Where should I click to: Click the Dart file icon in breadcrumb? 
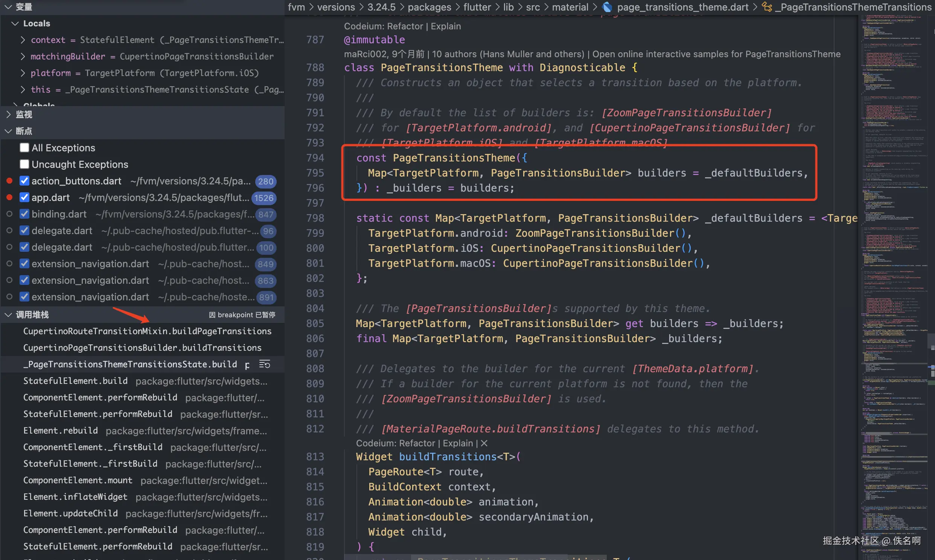click(607, 7)
